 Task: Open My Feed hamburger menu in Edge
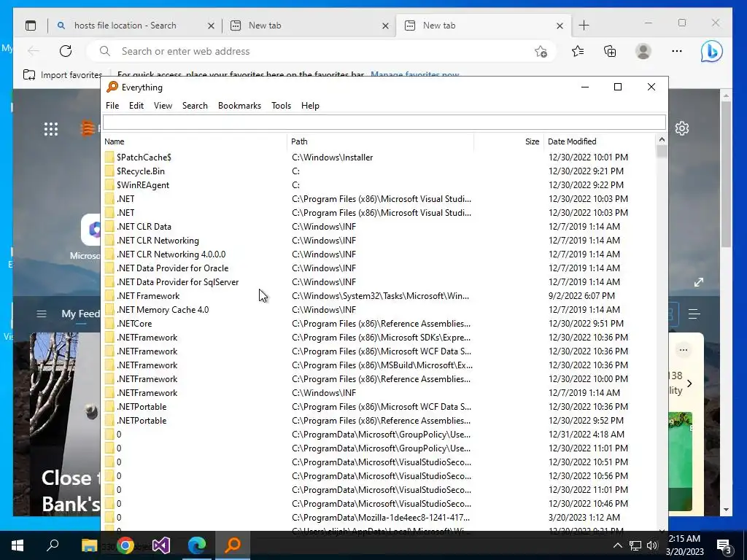42,314
